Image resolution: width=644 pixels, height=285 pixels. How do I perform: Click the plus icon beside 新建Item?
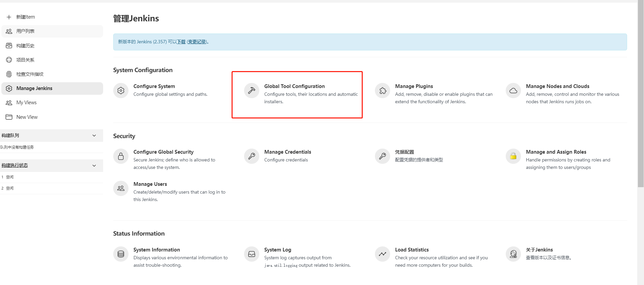pos(9,17)
